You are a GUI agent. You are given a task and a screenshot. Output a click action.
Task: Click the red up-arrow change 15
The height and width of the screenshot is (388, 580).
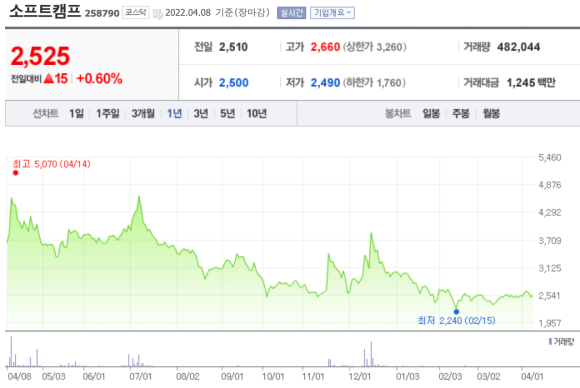(x=56, y=78)
